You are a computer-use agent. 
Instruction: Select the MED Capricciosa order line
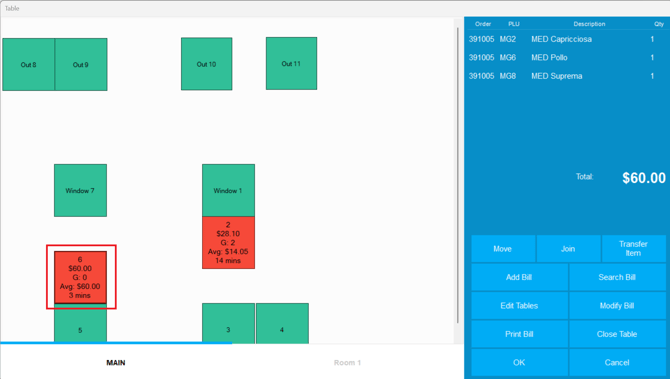(x=567, y=39)
